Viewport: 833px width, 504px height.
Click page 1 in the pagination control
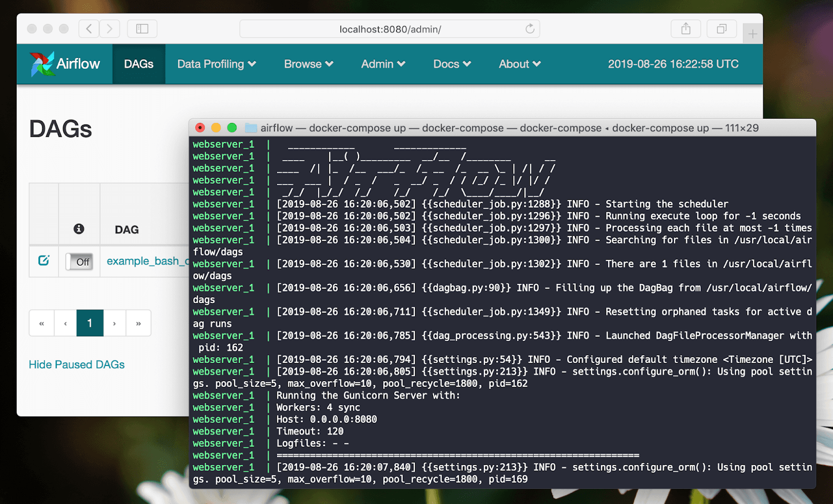90,323
